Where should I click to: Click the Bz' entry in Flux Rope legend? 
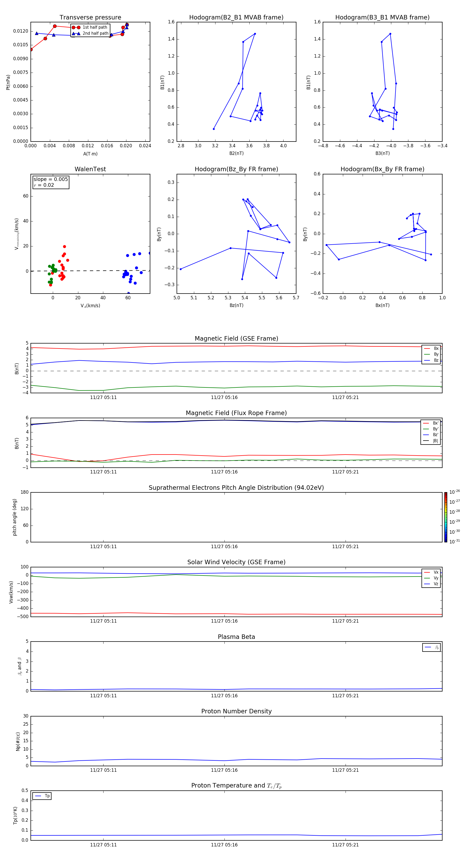pyautogui.click(x=431, y=435)
